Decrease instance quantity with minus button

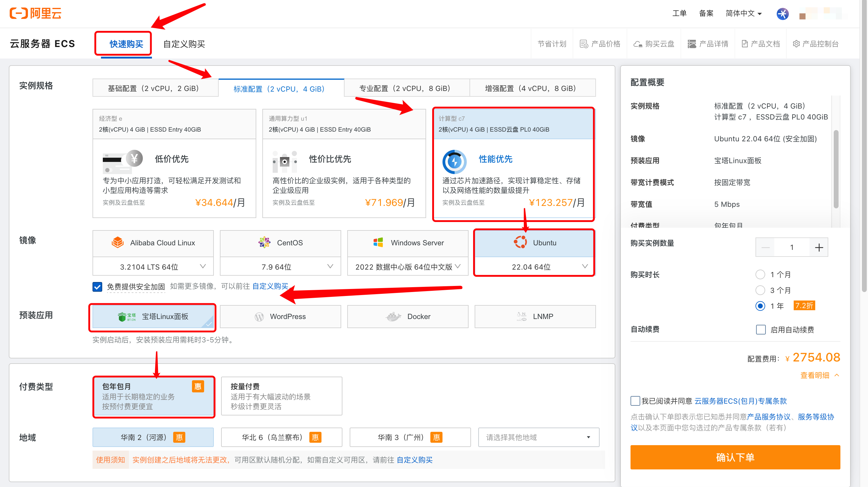(765, 247)
